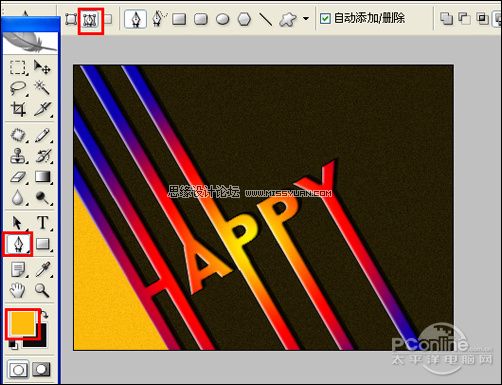Screen dimensions: 502x385
Task: Select the Dodge tool
Action: pyautogui.click(x=42, y=198)
